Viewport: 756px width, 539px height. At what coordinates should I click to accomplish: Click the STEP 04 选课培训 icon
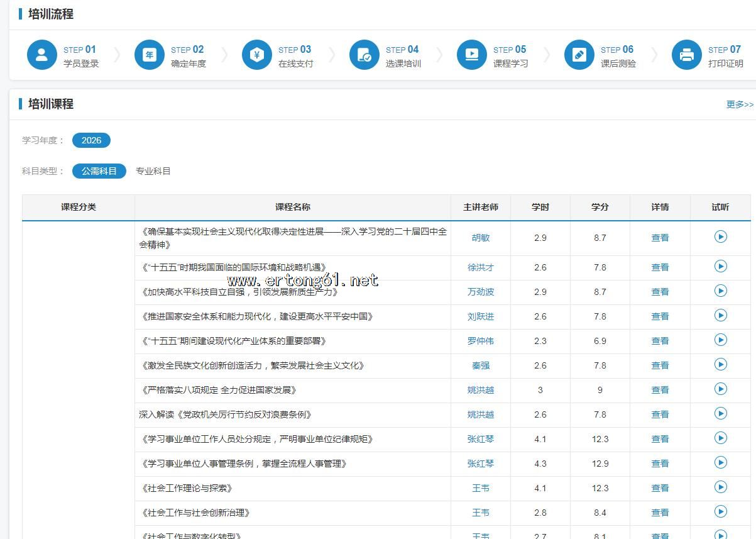tap(364, 55)
